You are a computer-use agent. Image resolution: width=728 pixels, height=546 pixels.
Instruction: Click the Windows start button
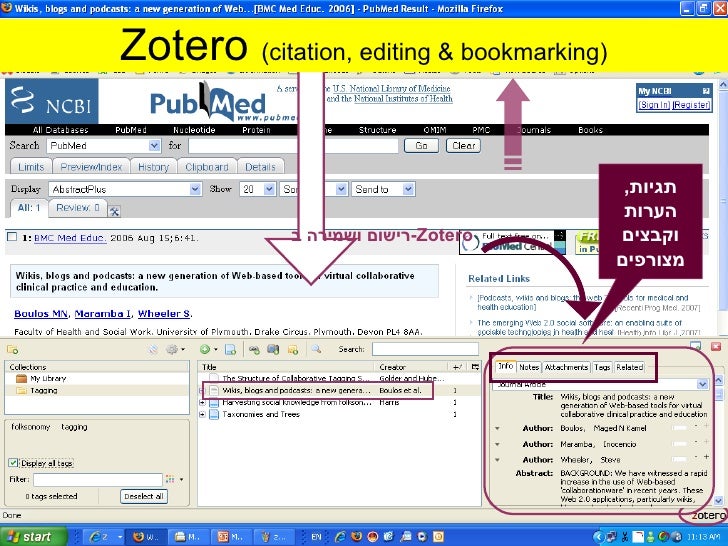coord(32,537)
